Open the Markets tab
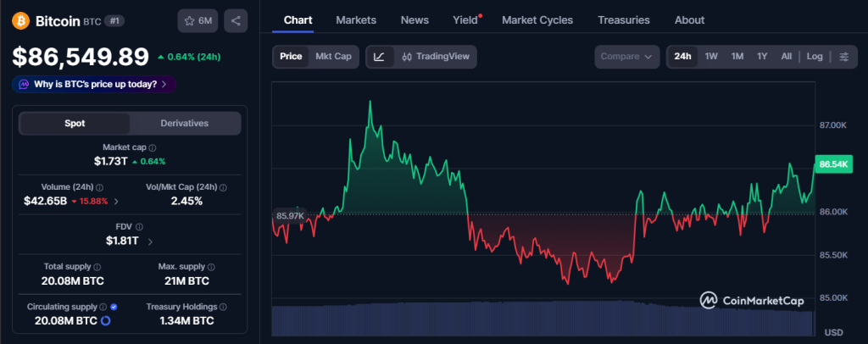This screenshot has width=868, height=344. 356,19
